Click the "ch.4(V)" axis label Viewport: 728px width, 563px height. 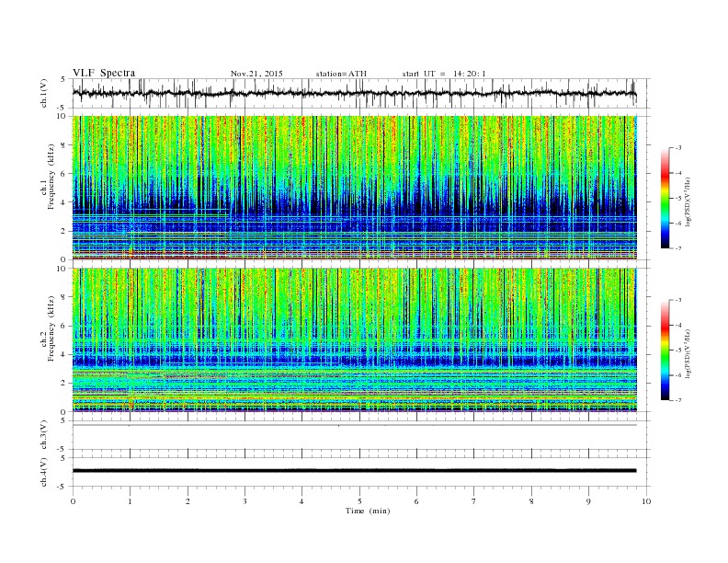pos(44,473)
